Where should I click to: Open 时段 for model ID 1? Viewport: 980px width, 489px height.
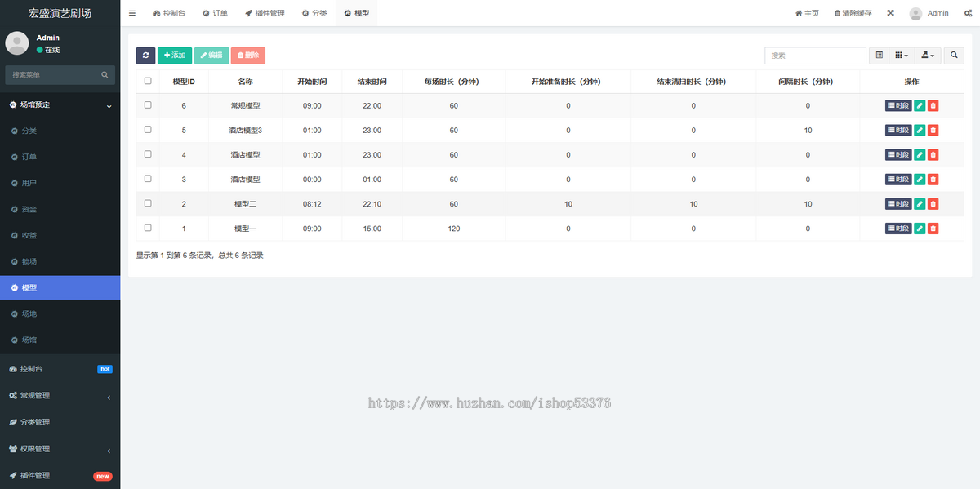pyautogui.click(x=898, y=229)
